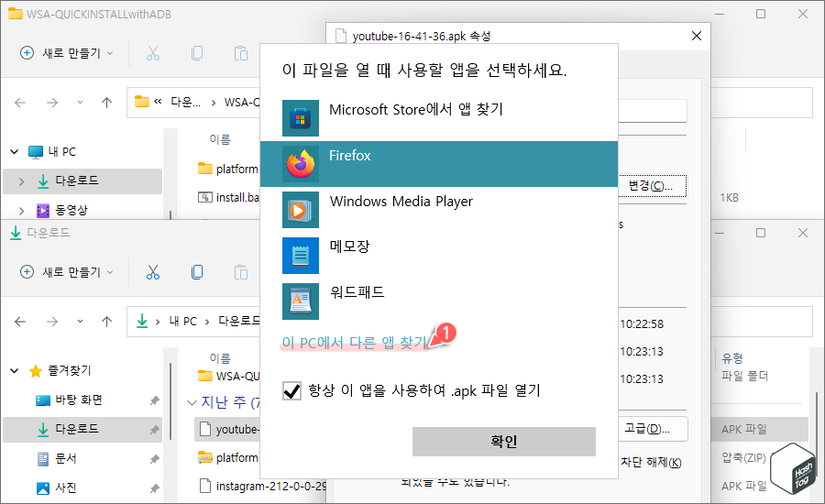
Task: Sort by 이름 column in 다운로드 window
Action: click(x=220, y=358)
